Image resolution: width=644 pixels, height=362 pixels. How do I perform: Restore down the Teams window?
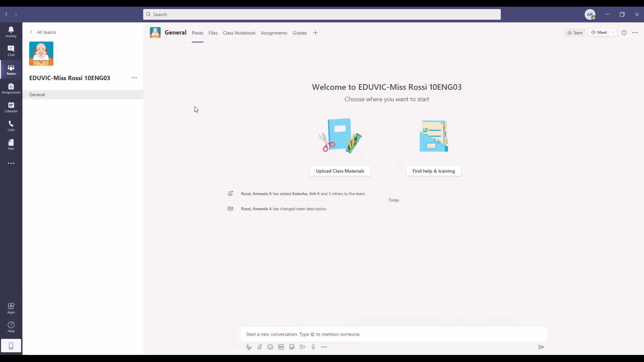point(622,14)
